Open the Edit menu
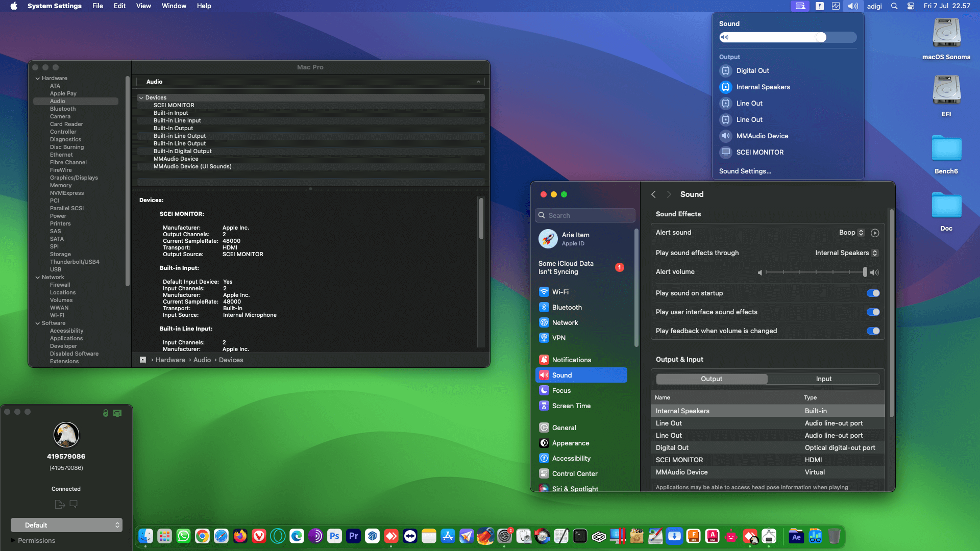The image size is (980, 551). (x=119, y=6)
